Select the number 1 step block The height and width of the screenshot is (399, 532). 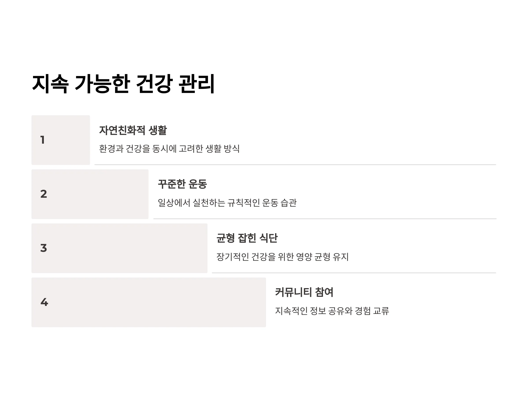tap(61, 140)
